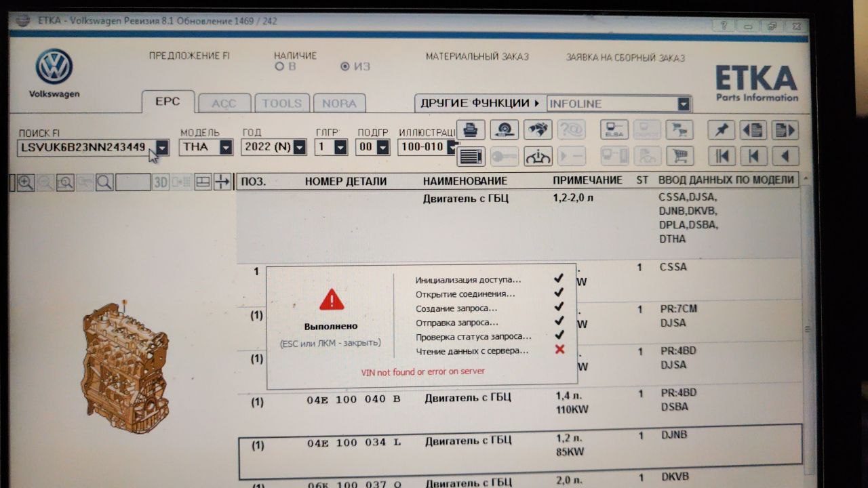Open the ИЛЛЮСТРАЦИЯ dropdown showing 100-010
868x488 pixels.
(x=451, y=147)
